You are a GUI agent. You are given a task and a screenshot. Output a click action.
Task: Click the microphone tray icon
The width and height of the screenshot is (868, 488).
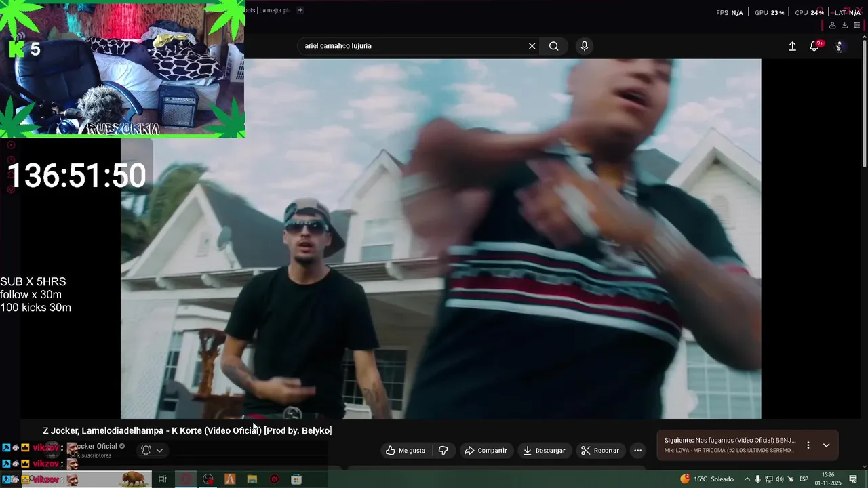coord(758,479)
